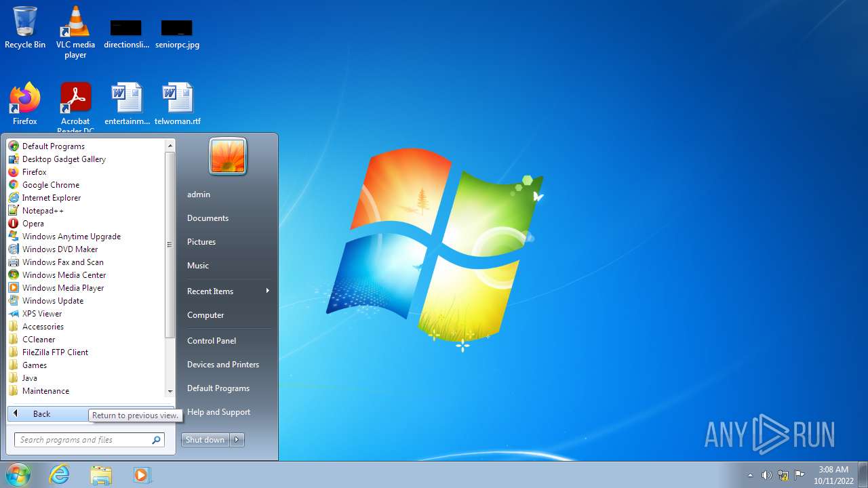Open Media Player taskbar icon
868x488 pixels.
coord(142,475)
